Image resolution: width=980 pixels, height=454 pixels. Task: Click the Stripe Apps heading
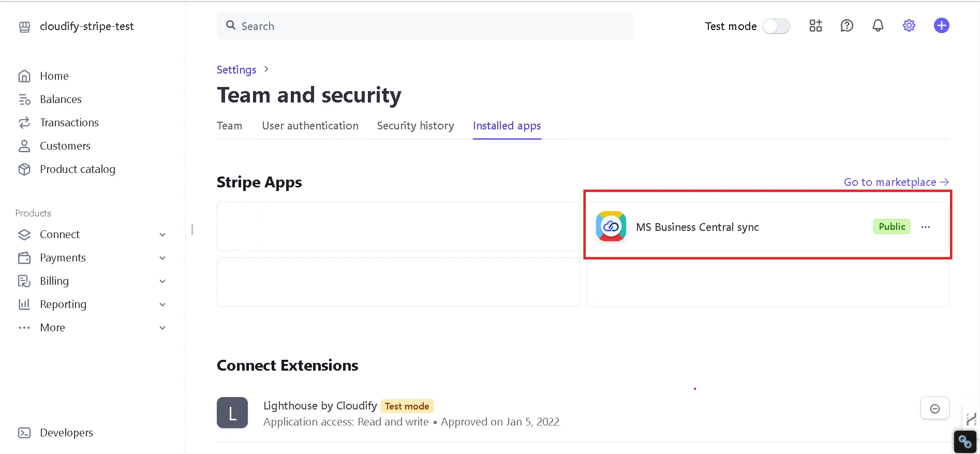259,182
